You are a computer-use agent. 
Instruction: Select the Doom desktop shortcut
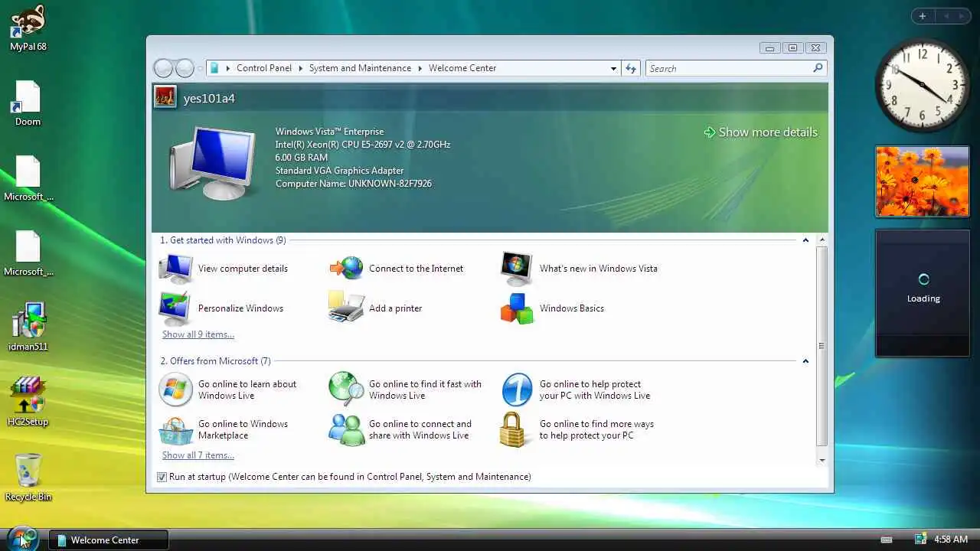coord(28,103)
